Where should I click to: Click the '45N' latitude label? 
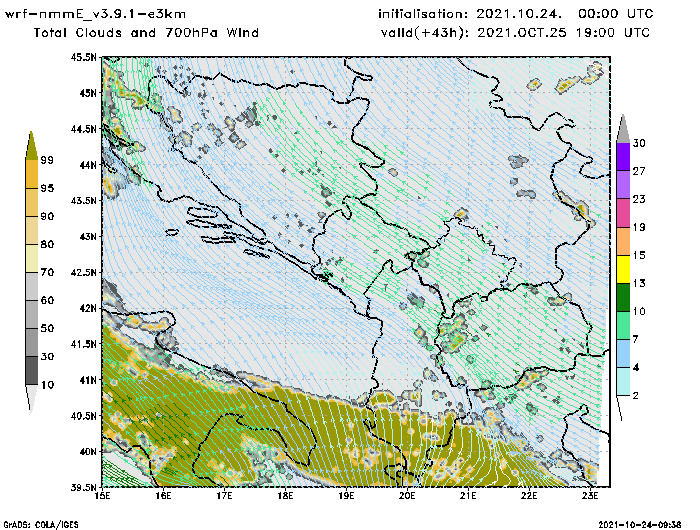click(88, 93)
